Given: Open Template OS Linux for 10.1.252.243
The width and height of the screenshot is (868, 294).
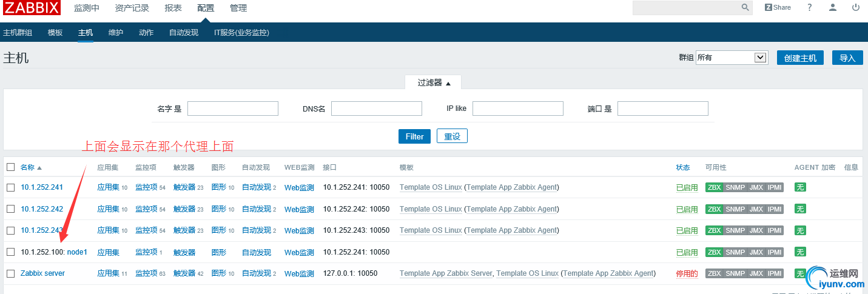Looking at the screenshot, I should click(431, 230).
